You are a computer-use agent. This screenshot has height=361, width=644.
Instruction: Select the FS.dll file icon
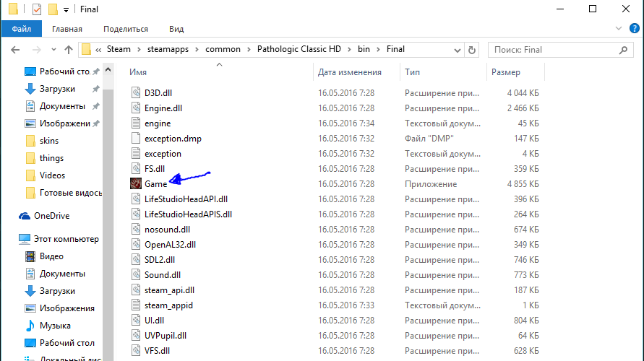coord(136,169)
